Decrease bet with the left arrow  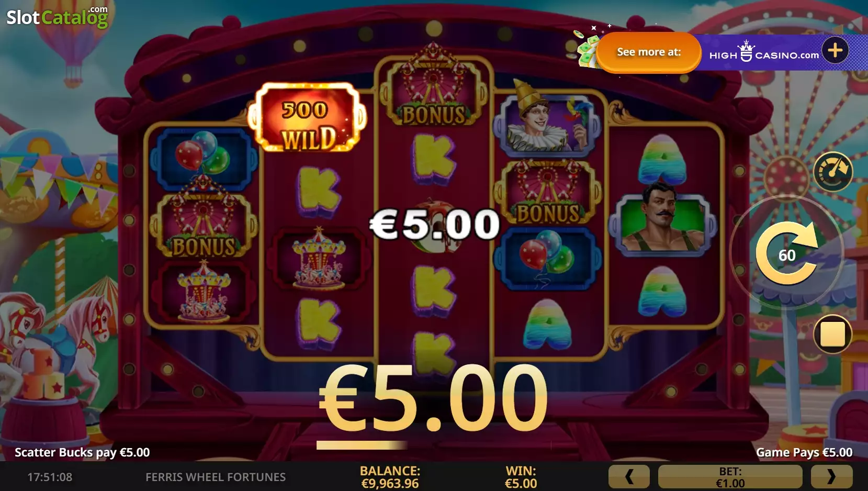(629, 476)
